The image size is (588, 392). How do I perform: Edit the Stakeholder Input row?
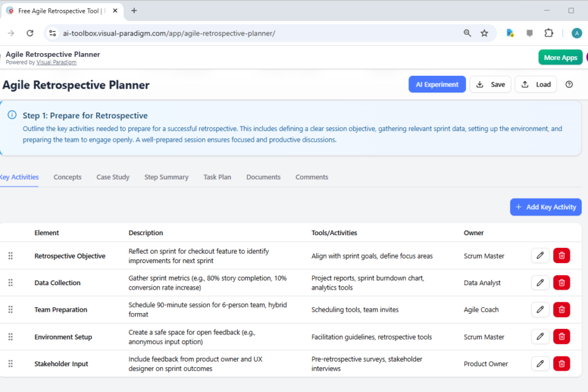[x=540, y=364]
